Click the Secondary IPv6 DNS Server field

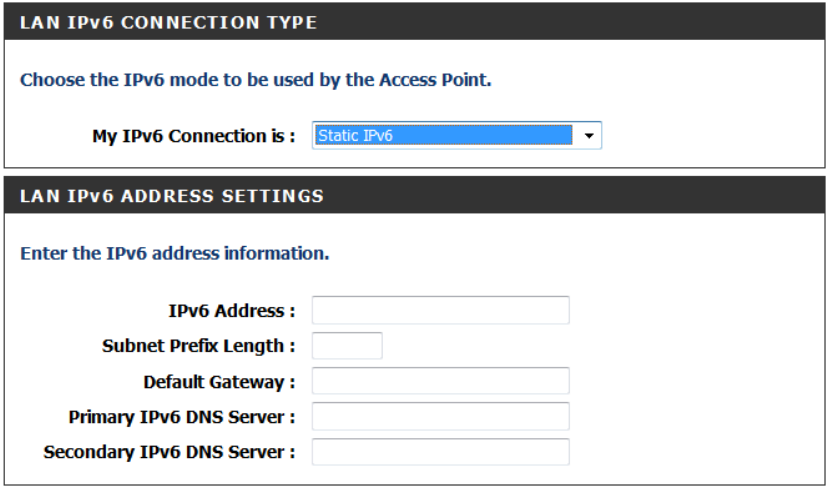coord(440,452)
